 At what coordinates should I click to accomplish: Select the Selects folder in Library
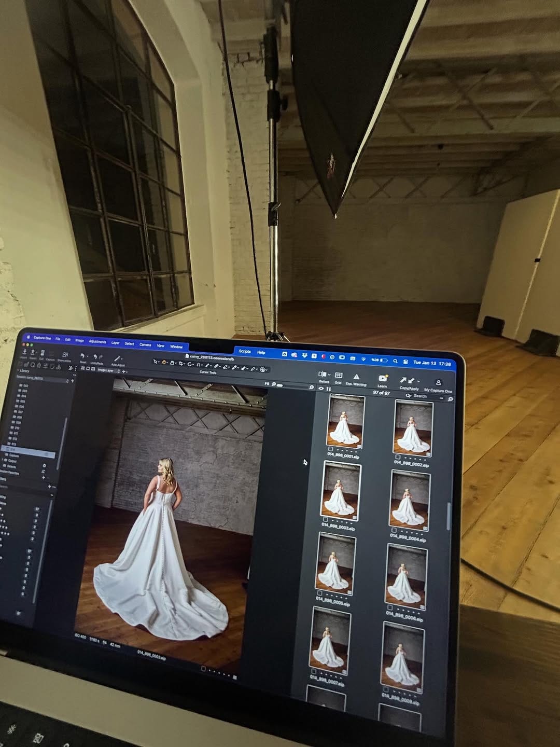pos(10,466)
